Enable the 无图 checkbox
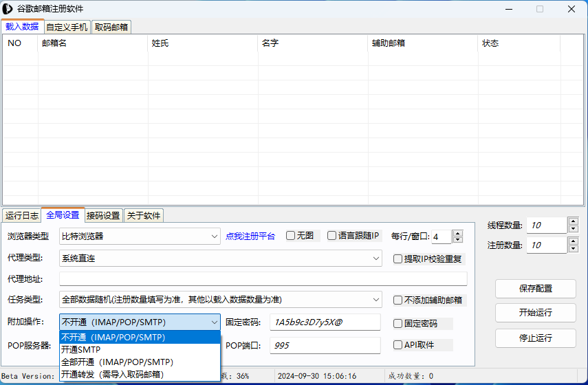 pos(291,236)
